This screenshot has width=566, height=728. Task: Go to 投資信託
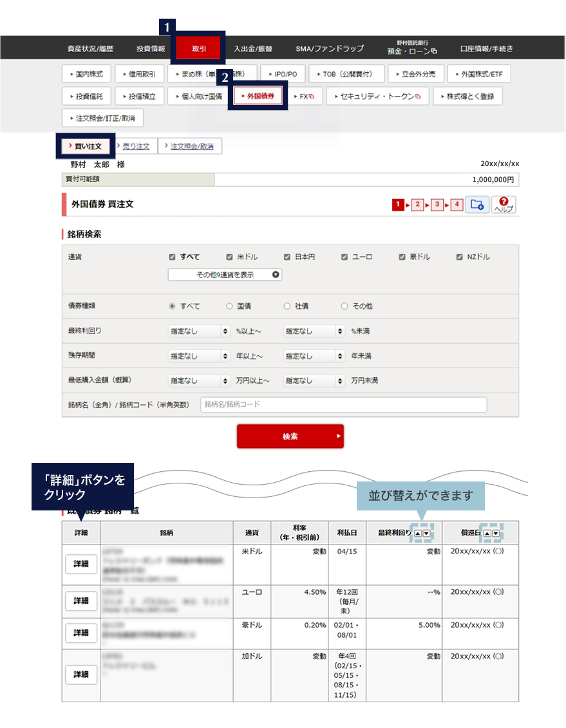86,96
